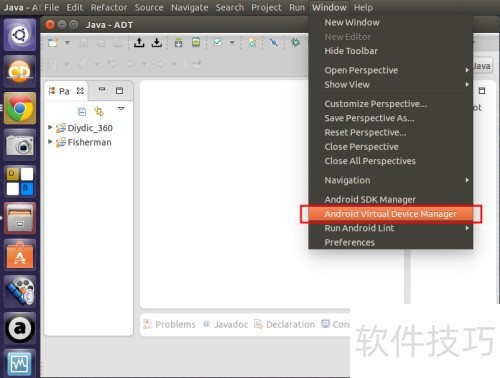Screen dimensions: 500x378
Task: Launch the video editor film reel icon
Action: [20, 292]
